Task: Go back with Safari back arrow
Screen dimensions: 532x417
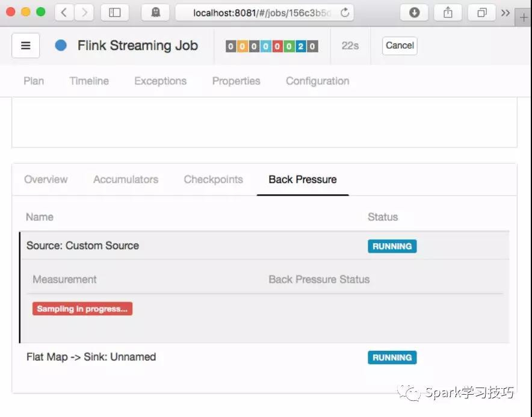Action: pyautogui.click(x=64, y=13)
